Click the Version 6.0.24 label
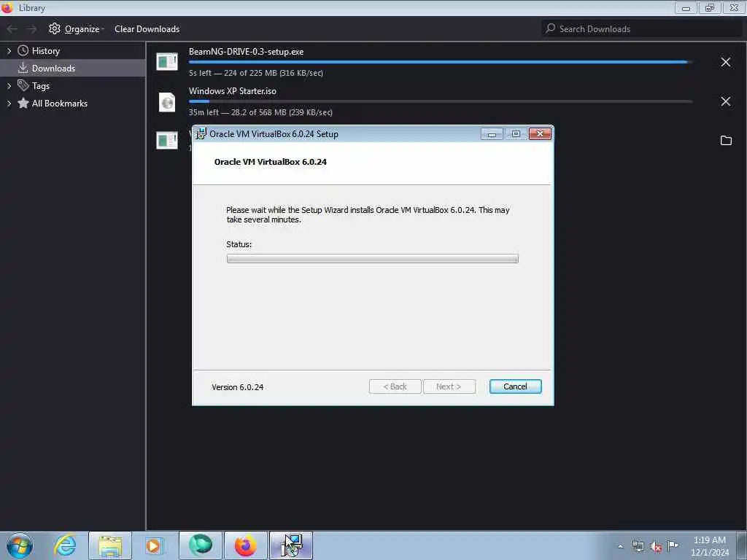747x560 pixels. coord(238,387)
